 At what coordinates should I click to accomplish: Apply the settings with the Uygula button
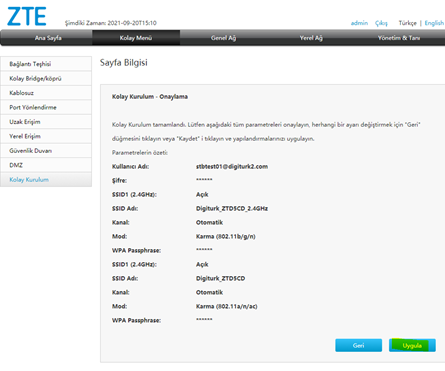[412, 345]
